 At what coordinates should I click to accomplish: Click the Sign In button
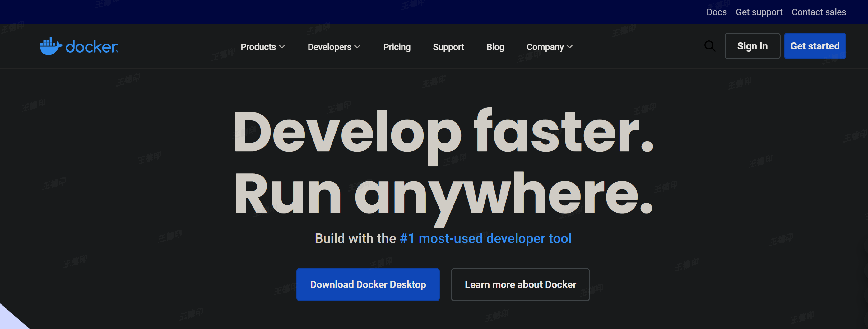click(x=752, y=46)
